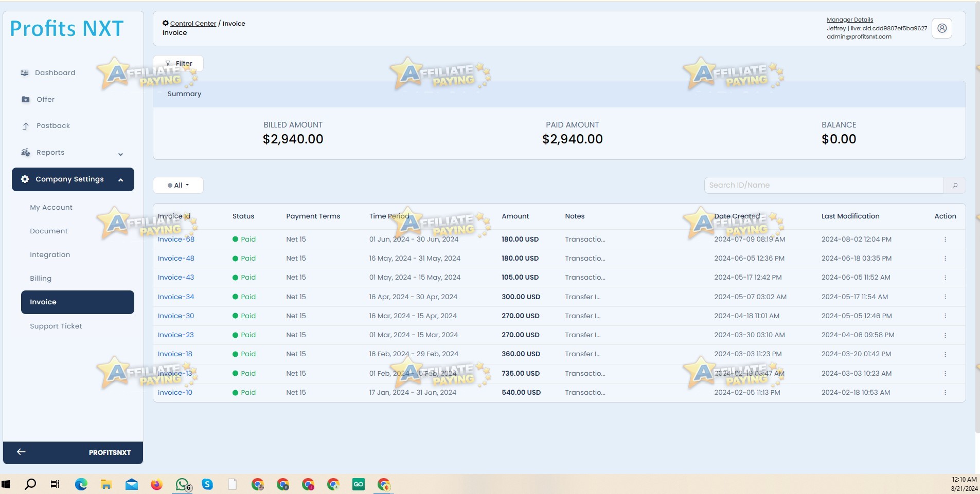Click the PROFITSNXT collapse bar
This screenshot has width=980, height=494.
coord(73,452)
